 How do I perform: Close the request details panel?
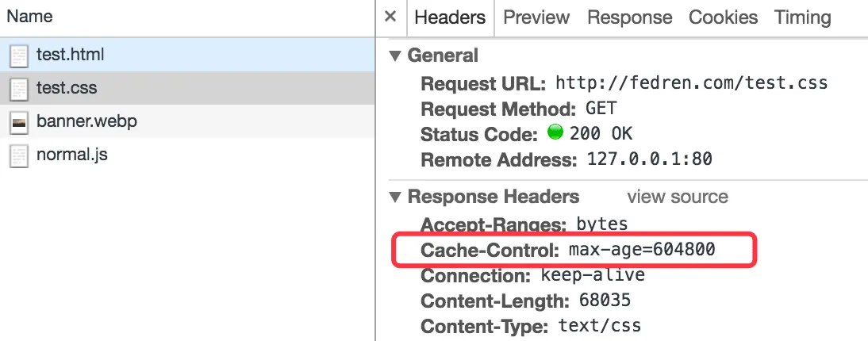click(390, 17)
